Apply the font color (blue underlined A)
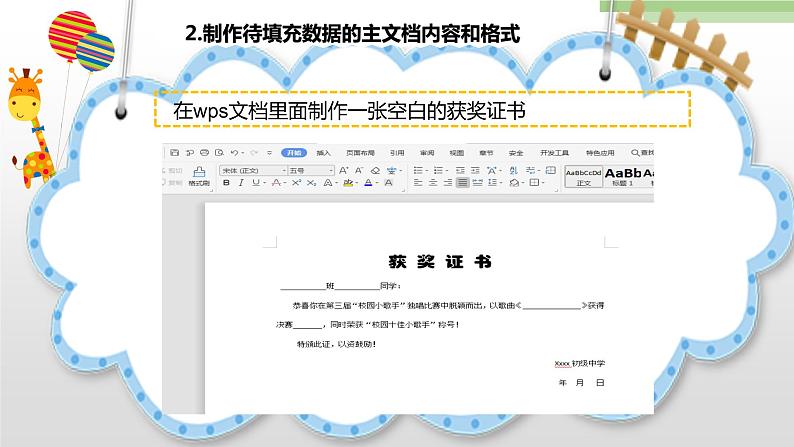 (369, 183)
